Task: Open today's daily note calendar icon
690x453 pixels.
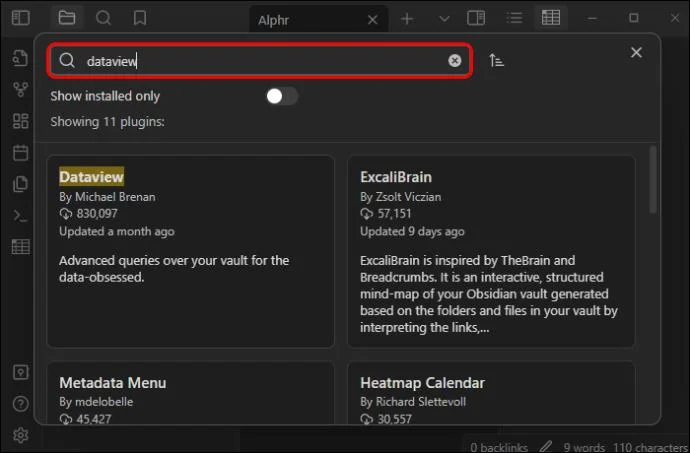Action: (x=21, y=153)
